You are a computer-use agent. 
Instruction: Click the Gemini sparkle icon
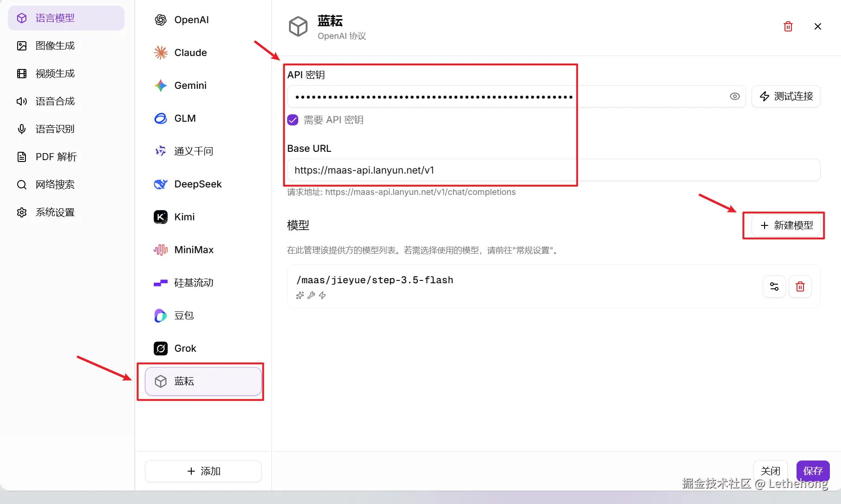(x=161, y=86)
